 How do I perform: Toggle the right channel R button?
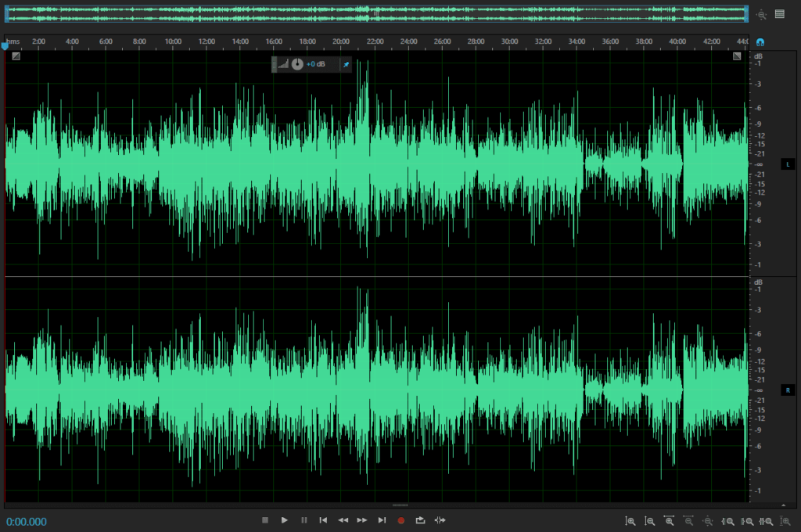click(x=787, y=390)
